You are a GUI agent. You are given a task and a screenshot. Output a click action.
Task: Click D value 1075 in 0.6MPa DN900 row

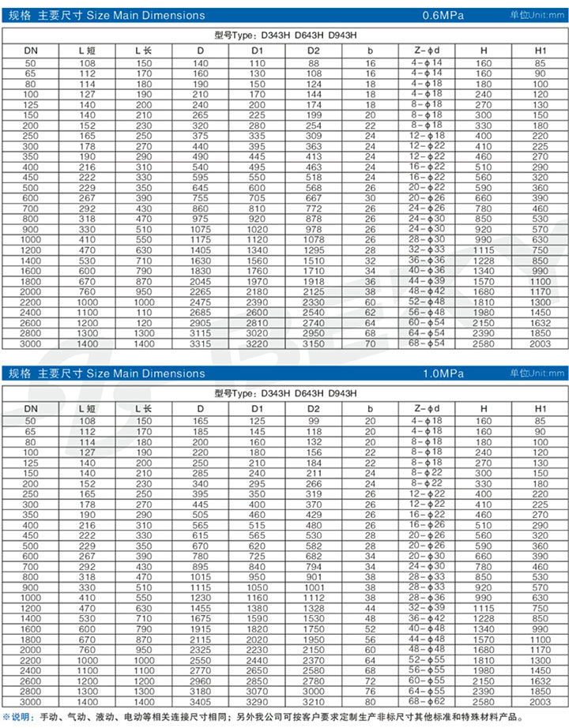tap(201, 230)
